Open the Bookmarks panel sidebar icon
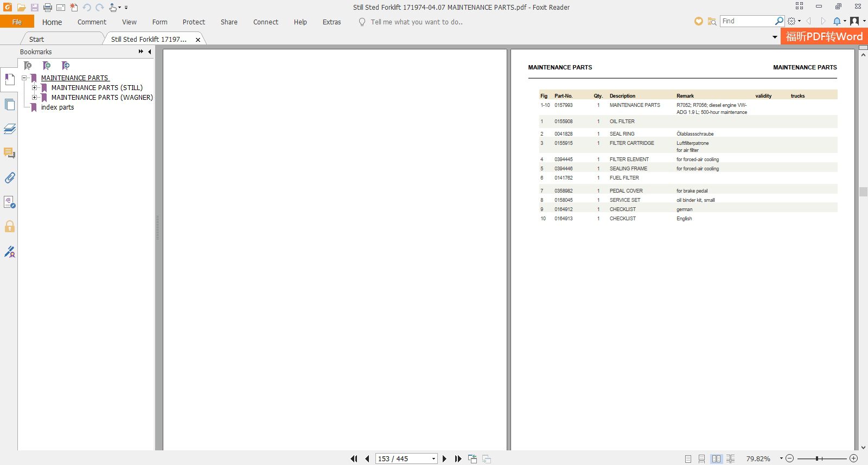The image size is (868, 465). 9,80
